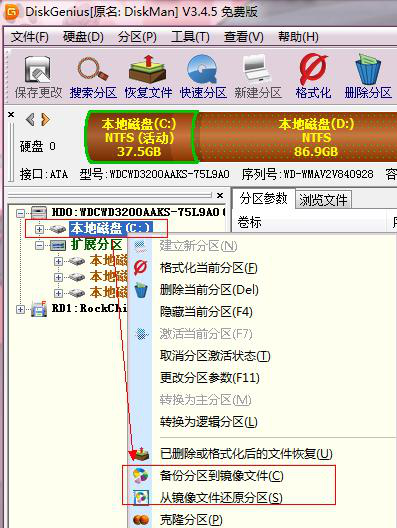Screen dimensions: 397x528
Task: Switch to the 浏览文件 tab
Action: (323, 200)
